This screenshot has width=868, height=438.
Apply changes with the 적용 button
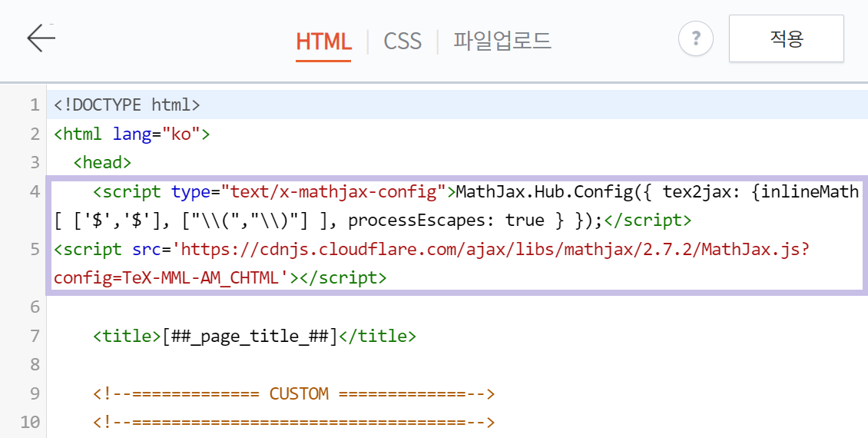click(786, 38)
